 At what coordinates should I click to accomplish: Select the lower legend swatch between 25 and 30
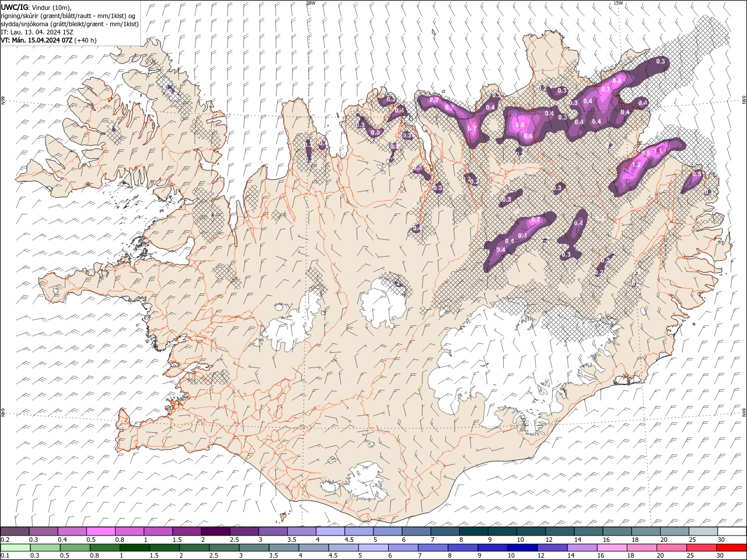[x=701, y=548]
